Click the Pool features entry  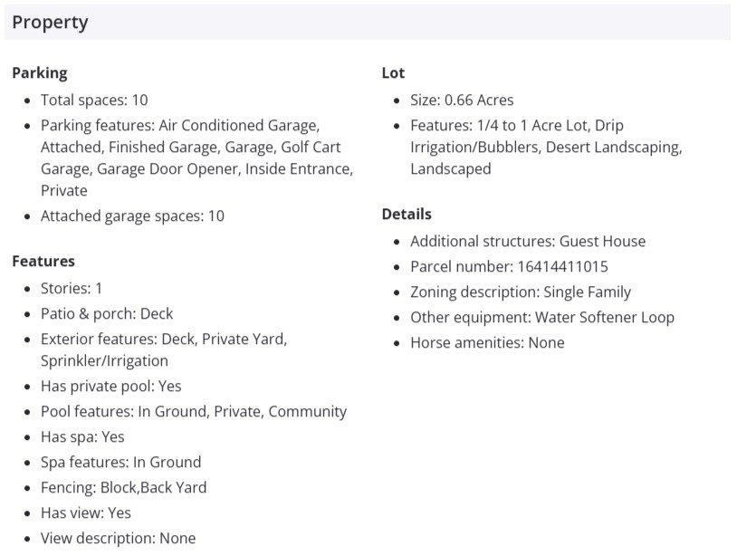194,411
